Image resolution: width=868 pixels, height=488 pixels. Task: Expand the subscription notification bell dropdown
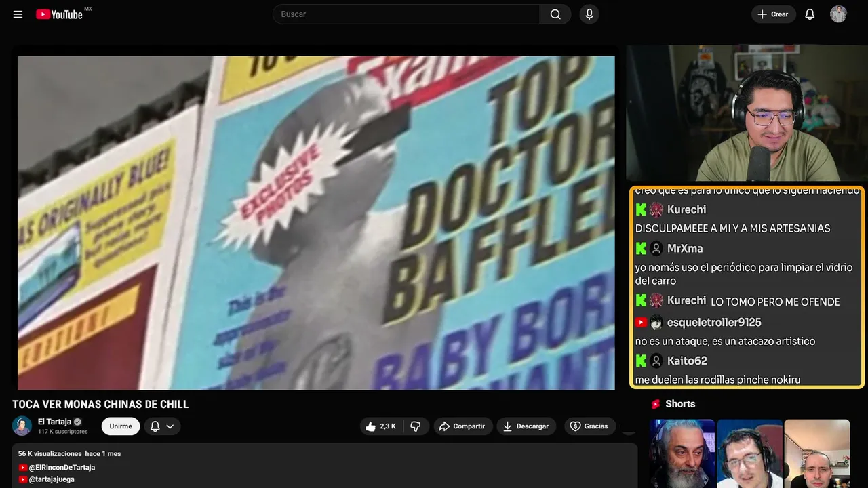pyautogui.click(x=162, y=426)
